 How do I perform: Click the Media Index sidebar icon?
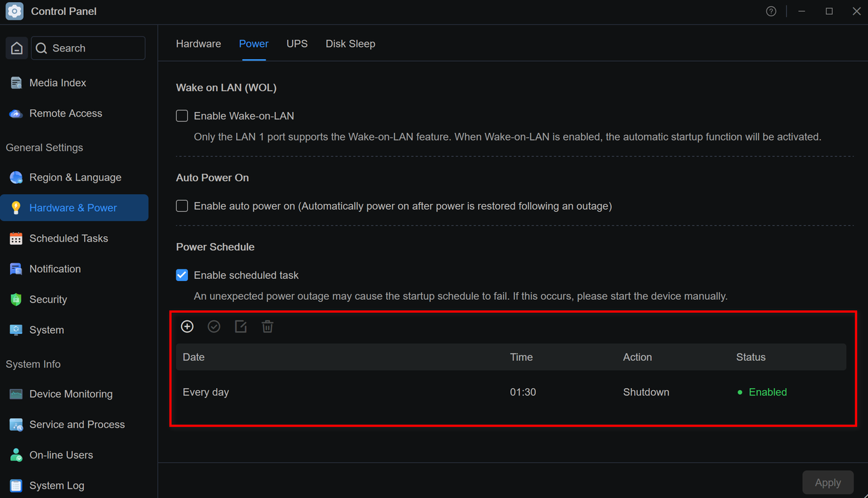click(x=16, y=83)
